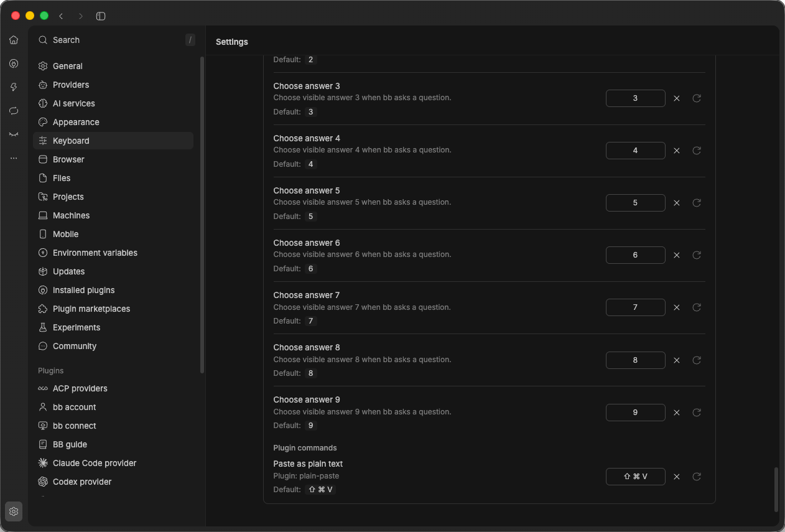Image resolution: width=785 pixels, height=532 pixels.
Task: Edit shortcut field for Choose answer 7
Action: [635, 307]
